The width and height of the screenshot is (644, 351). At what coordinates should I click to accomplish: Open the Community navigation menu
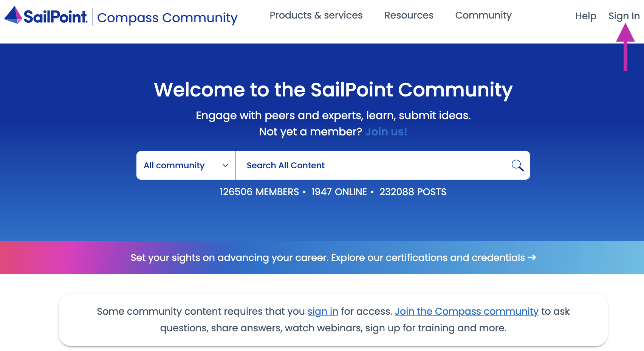pyautogui.click(x=483, y=16)
